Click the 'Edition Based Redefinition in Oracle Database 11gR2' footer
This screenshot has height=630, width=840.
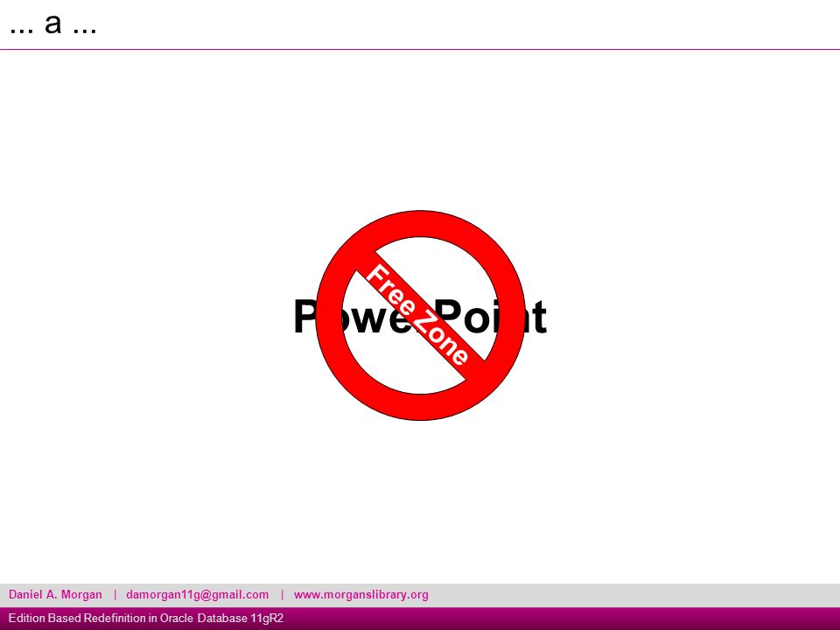[x=146, y=619]
